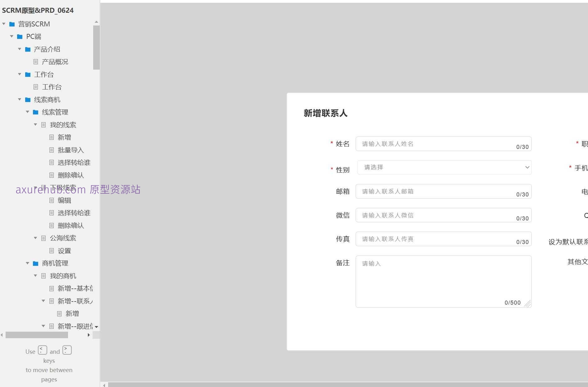Click the page icon beside 编辑

[x=51, y=200]
